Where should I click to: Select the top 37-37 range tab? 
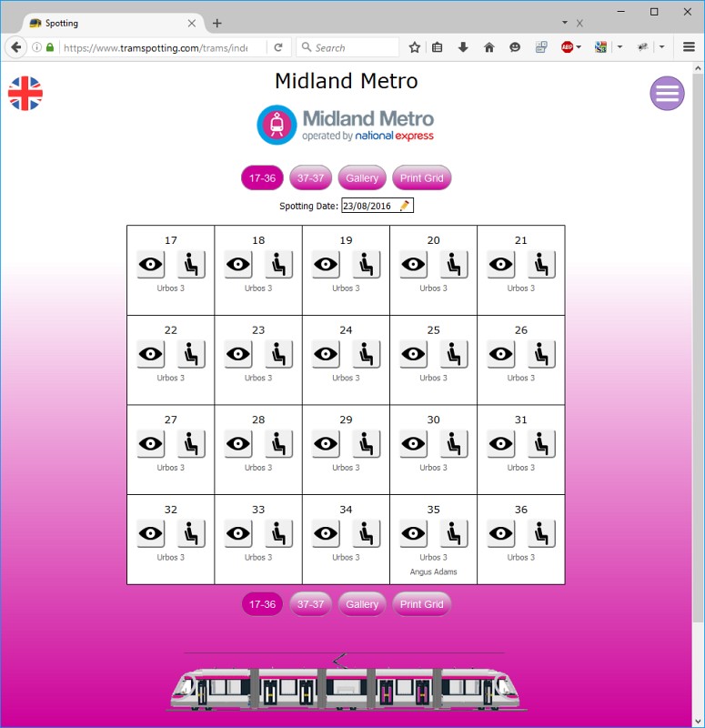tap(310, 177)
